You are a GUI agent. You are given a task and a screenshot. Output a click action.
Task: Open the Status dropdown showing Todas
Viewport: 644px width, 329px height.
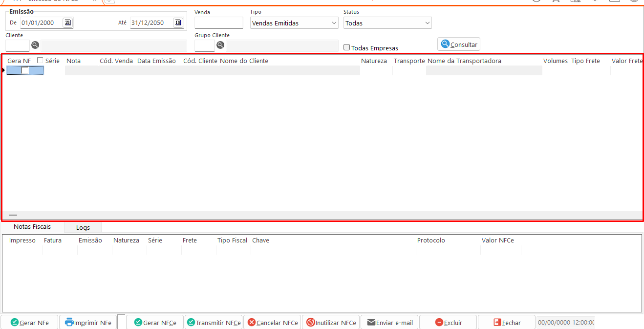387,23
